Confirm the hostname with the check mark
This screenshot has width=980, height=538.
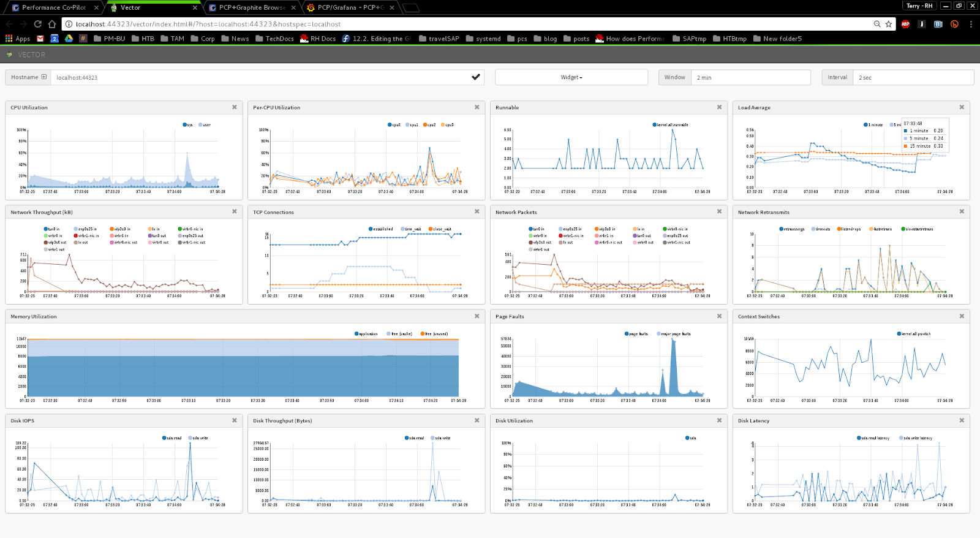(476, 77)
